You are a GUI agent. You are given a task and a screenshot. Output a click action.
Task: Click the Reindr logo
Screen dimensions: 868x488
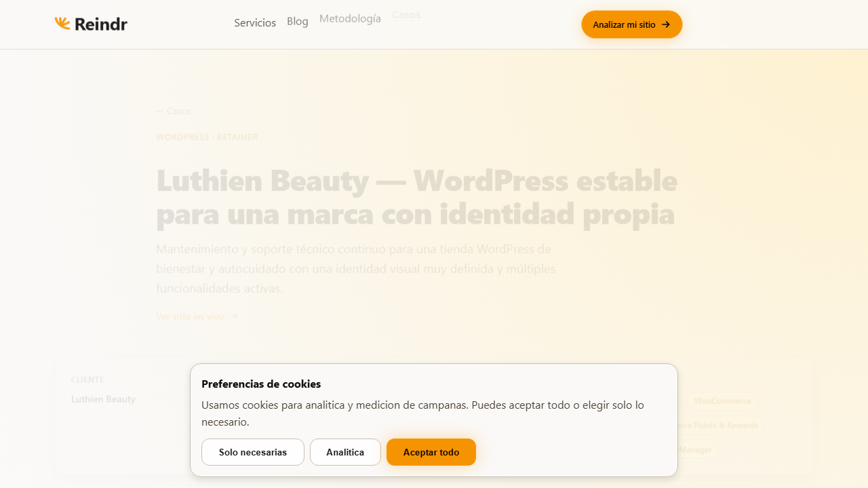tap(91, 24)
